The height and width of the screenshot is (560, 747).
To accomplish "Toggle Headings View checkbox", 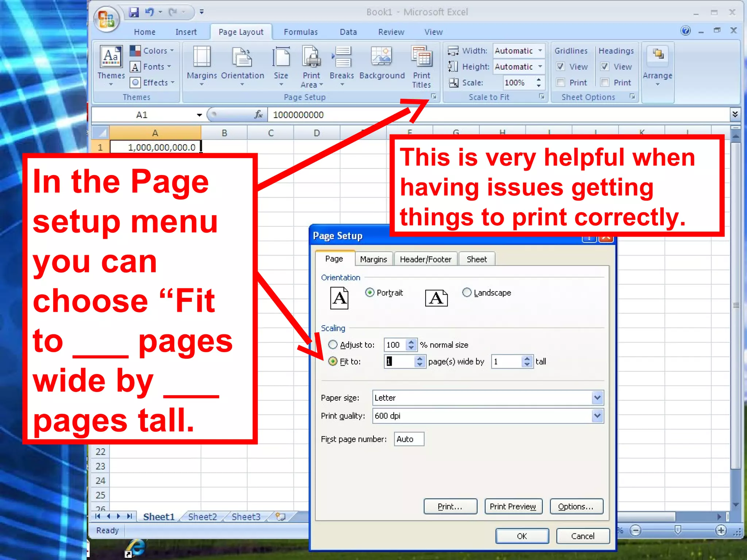I will point(605,66).
